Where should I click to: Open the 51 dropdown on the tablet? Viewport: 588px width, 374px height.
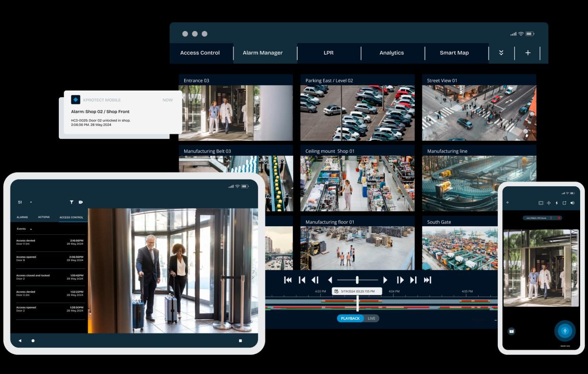pos(25,202)
